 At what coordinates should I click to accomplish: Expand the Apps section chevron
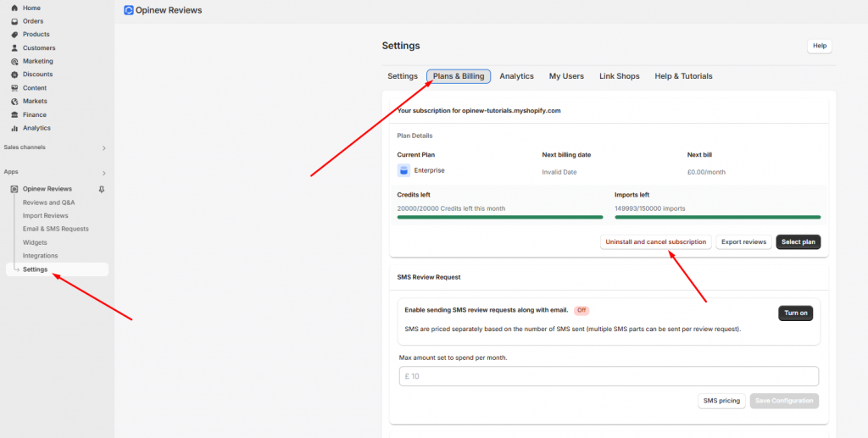(104, 173)
